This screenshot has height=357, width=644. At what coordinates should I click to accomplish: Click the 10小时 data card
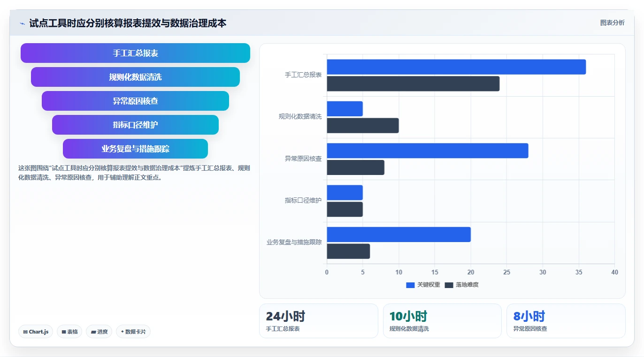(x=442, y=321)
